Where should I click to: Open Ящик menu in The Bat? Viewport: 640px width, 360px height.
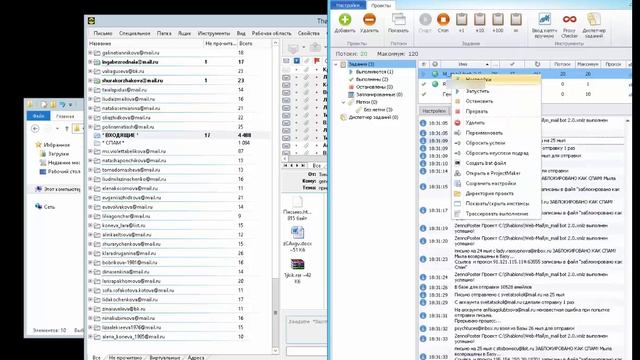184,33
